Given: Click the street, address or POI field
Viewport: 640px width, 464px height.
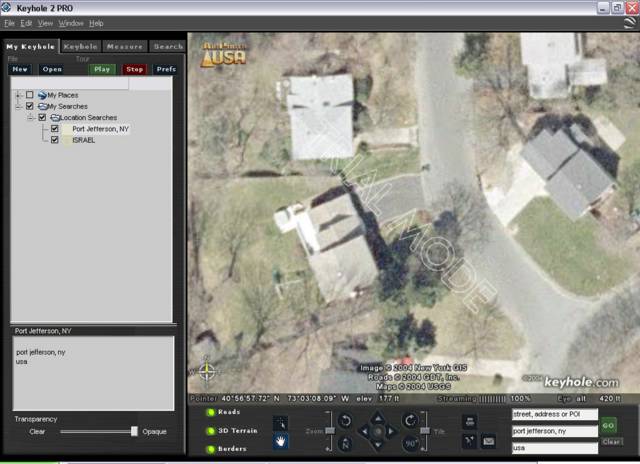Looking at the screenshot, I should point(555,414).
